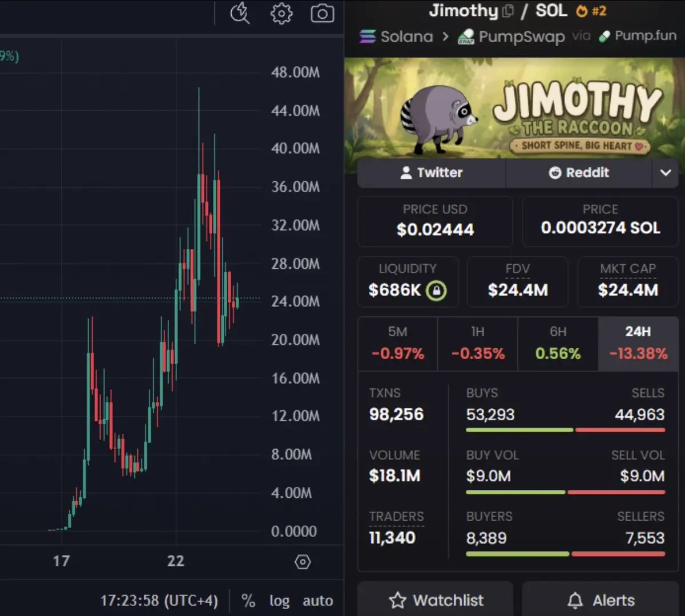Screen dimensions: 685x616
Task: Click the PRICE 0.0003274 SOL box
Action: pos(600,222)
